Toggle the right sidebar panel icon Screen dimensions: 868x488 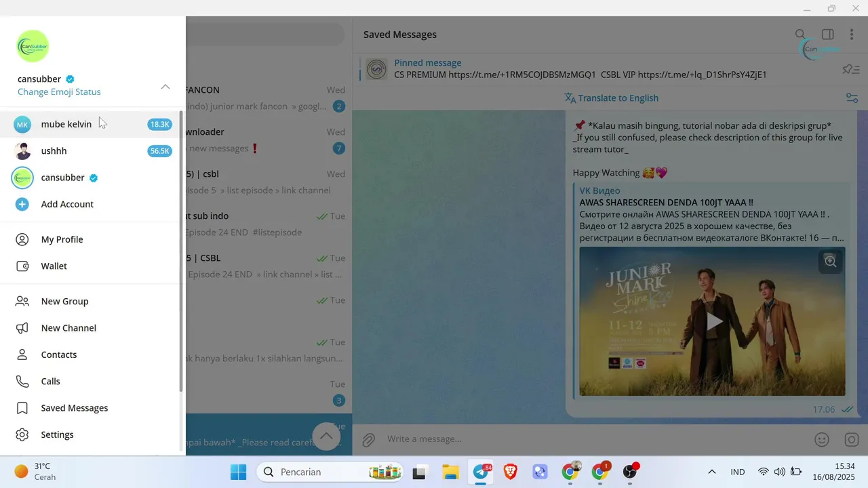[x=827, y=35]
